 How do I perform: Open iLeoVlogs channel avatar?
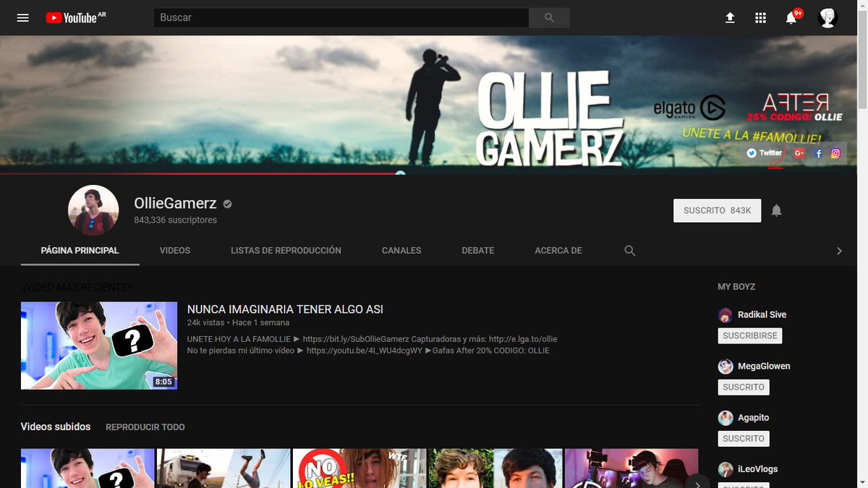click(726, 469)
